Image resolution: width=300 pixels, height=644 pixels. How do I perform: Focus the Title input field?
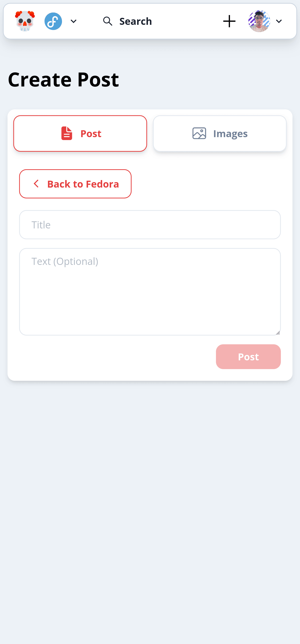coord(150,224)
